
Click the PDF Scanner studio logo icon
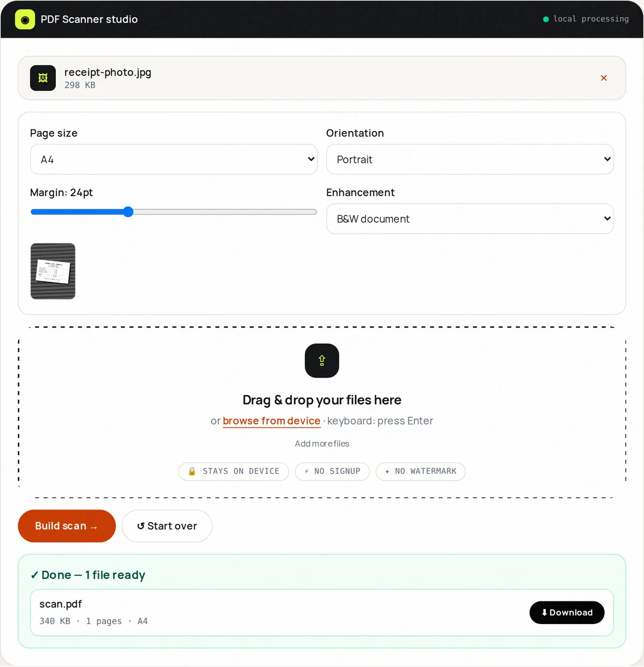click(25, 19)
